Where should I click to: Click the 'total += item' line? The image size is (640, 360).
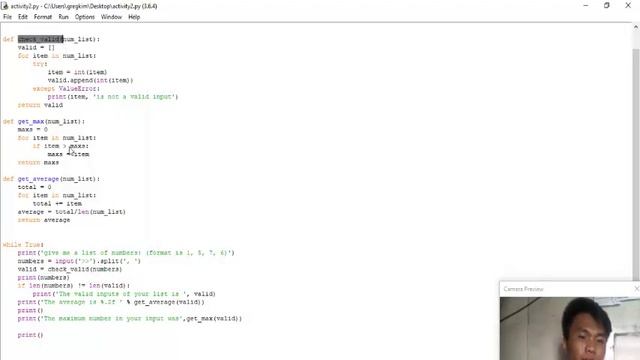pyautogui.click(x=57, y=203)
